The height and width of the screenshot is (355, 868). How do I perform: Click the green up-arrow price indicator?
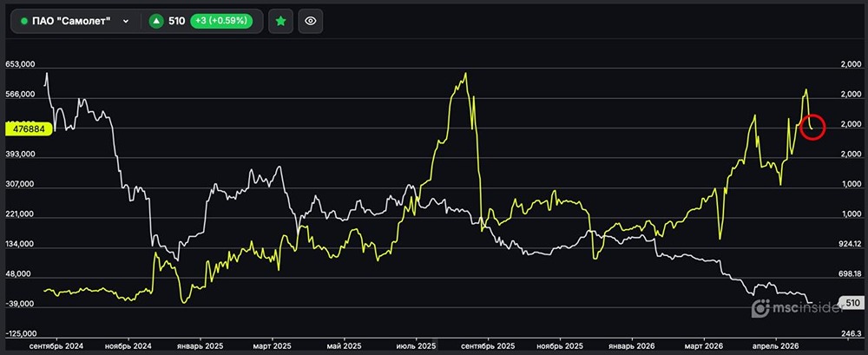point(156,21)
